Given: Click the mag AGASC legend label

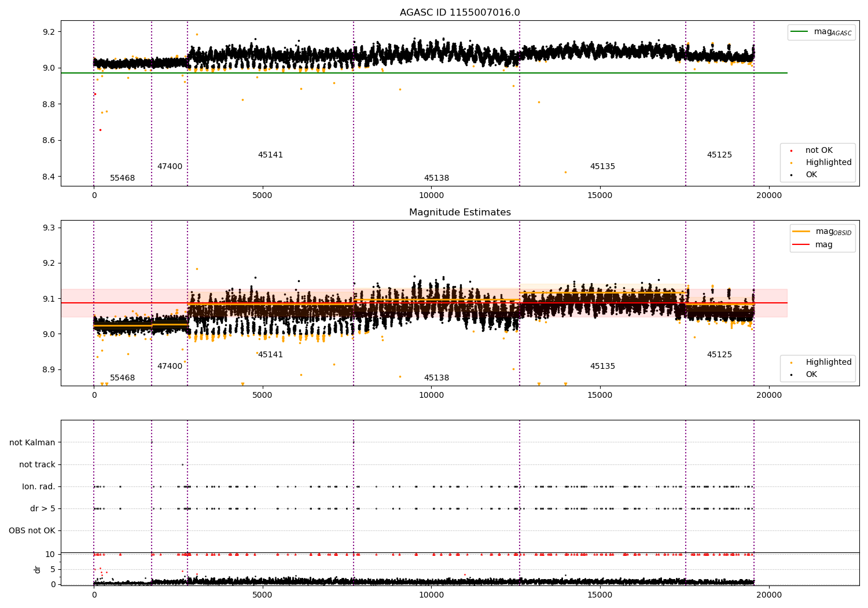Looking at the screenshot, I should click(833, 32).
